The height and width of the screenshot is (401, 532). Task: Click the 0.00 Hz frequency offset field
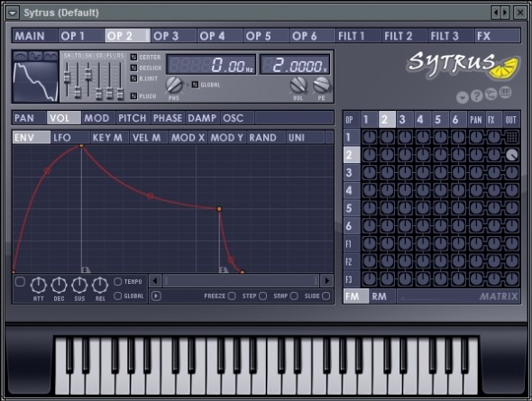211,65
